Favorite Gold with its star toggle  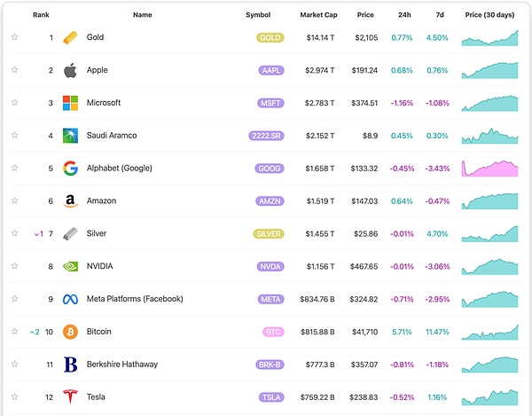tap(14, 37)
